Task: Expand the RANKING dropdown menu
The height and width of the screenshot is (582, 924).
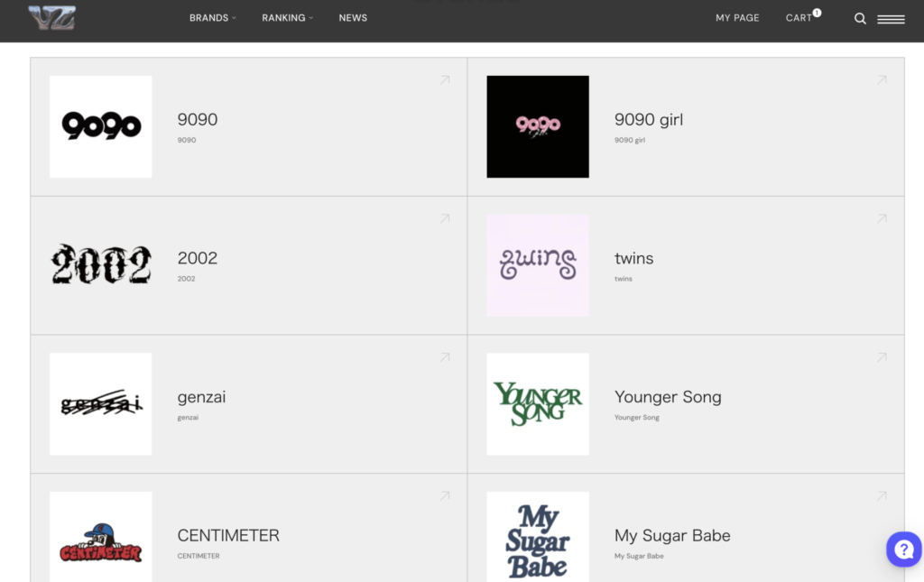Action: coord(287,18)
